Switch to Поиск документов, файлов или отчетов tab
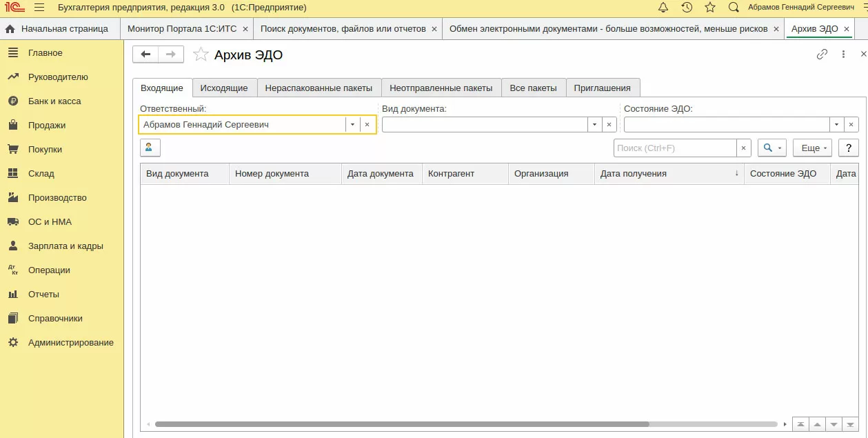 pos(343,29)
